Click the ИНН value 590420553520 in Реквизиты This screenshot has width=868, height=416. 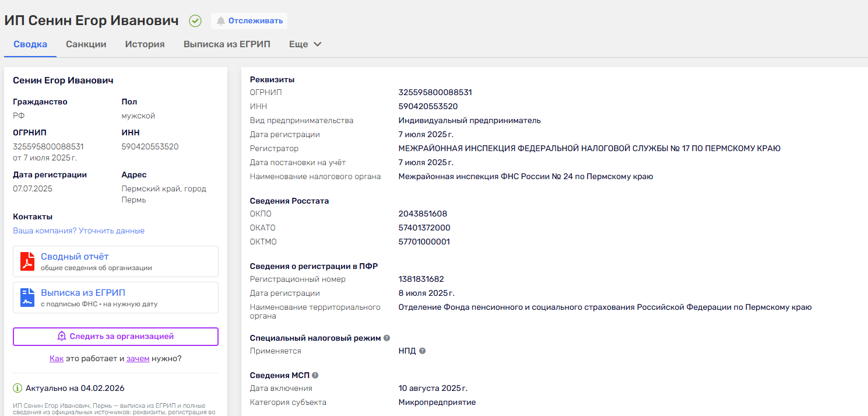point(428,107)
